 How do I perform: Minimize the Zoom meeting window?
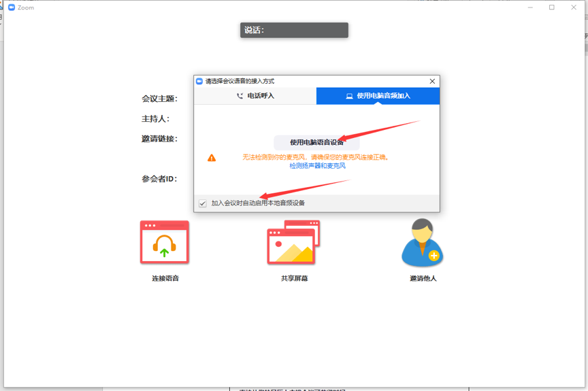point(529,7)
